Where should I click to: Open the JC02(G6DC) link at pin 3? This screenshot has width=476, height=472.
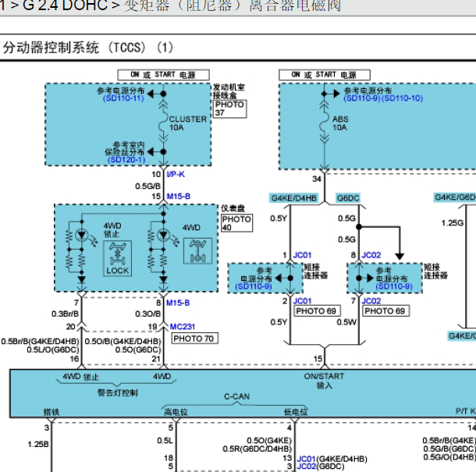click(321, 467)
